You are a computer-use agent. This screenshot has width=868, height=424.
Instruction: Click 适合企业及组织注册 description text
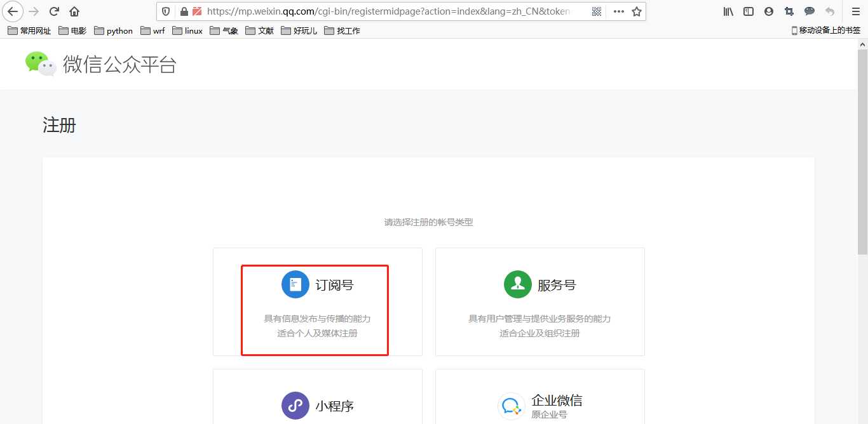[539, 333]
